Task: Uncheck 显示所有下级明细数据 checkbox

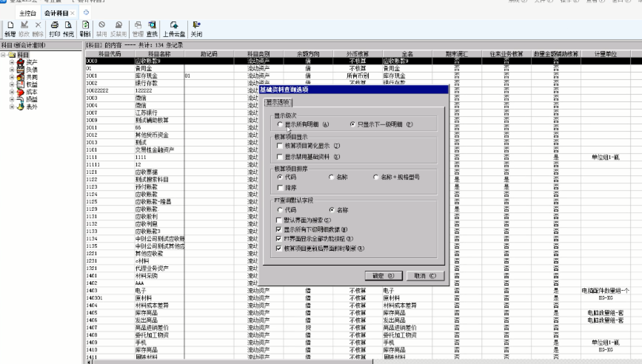Action: [279, 229]
